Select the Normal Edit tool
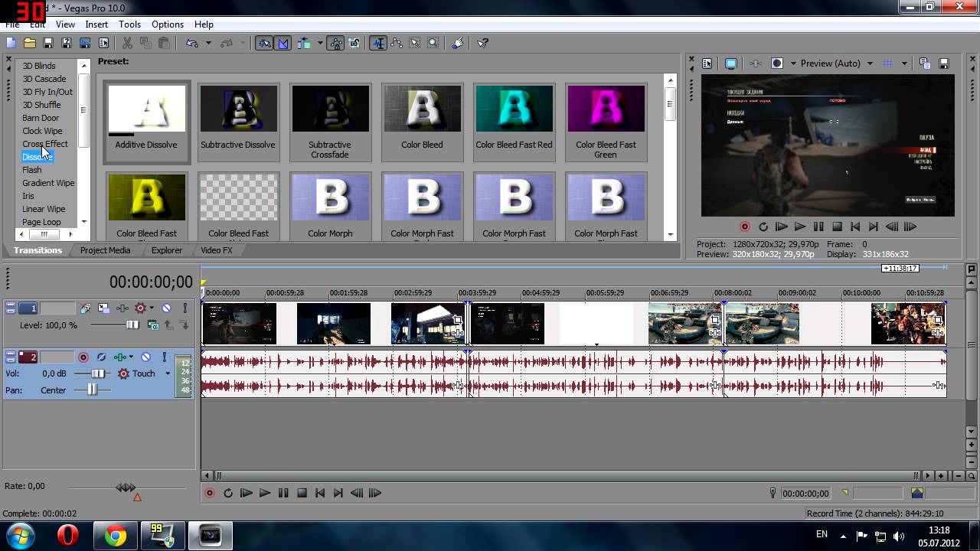The height and width of the screenshot is (551, 980). [378, 44]
